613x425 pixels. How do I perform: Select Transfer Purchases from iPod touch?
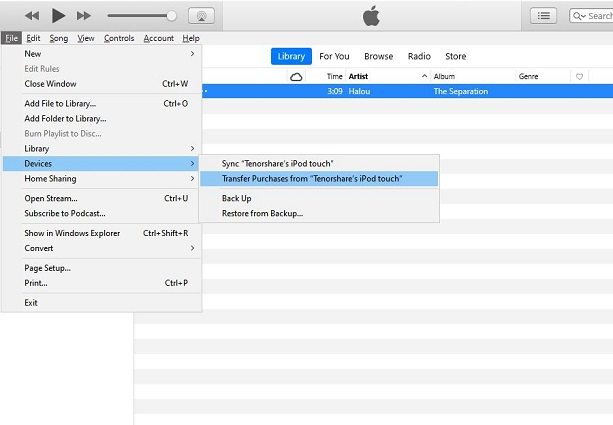click(312, 178)
